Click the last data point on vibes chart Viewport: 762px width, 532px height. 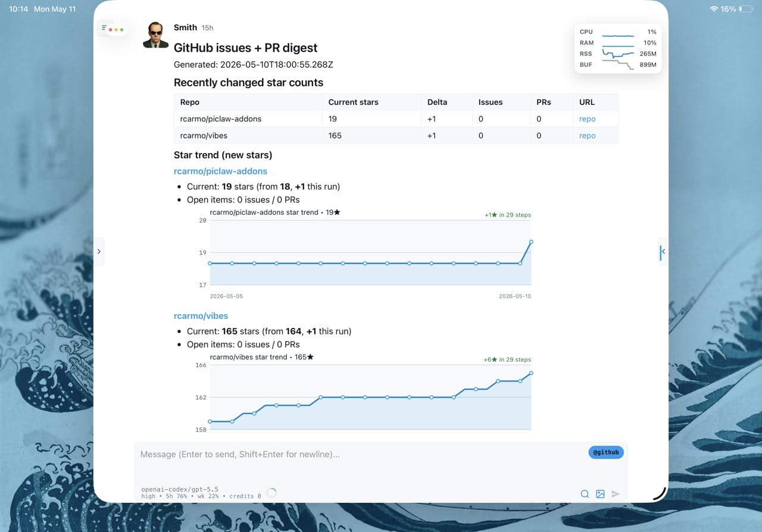531,373
